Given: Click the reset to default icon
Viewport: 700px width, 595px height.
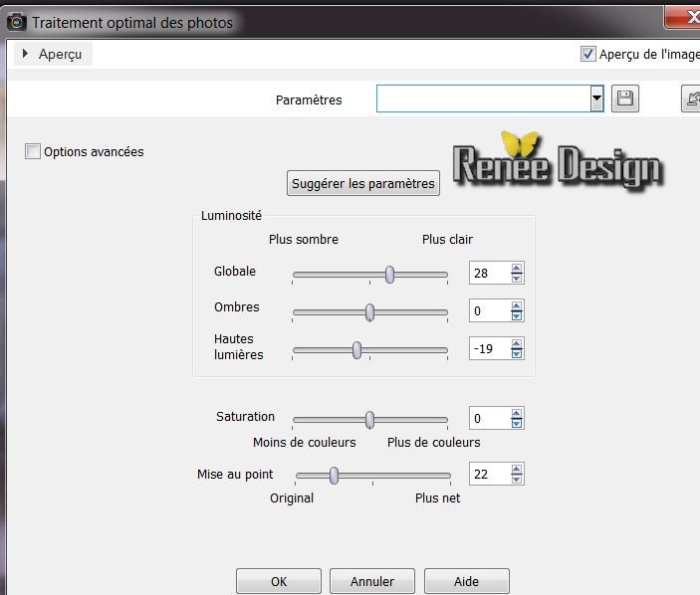Looking at the screenshot, I should tap(691, 99).
